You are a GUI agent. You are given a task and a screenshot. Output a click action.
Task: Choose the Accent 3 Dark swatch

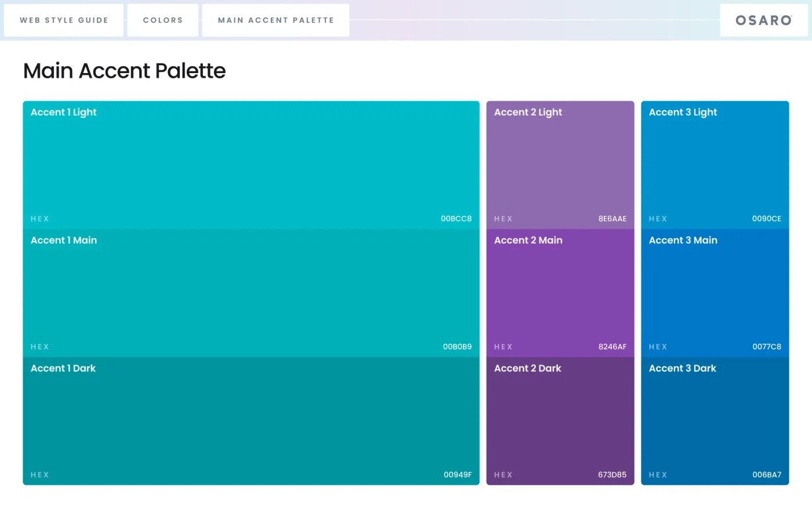[x=715, y=421]
